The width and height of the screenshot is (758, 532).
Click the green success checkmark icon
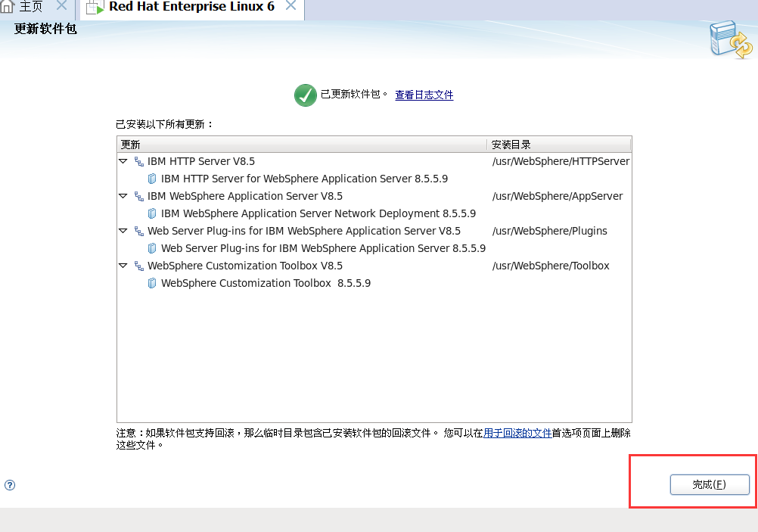tap(306, 95)
